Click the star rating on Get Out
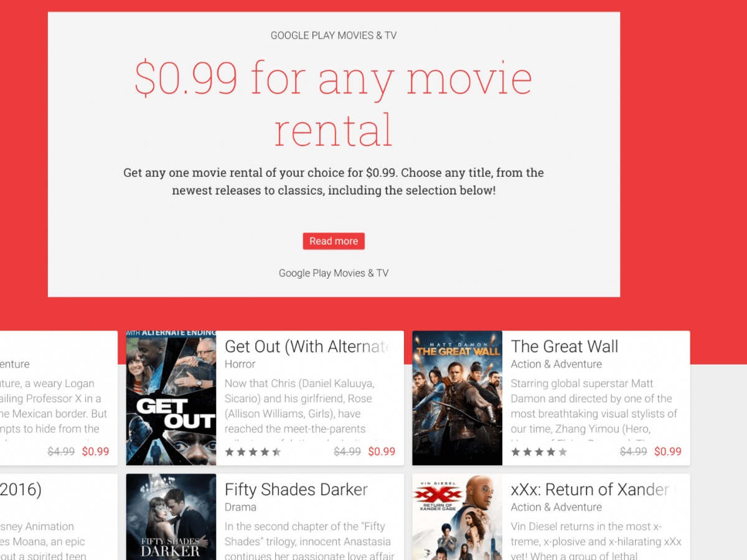The height and width of the screenshot is (560, 747). (x=253, y=452)
